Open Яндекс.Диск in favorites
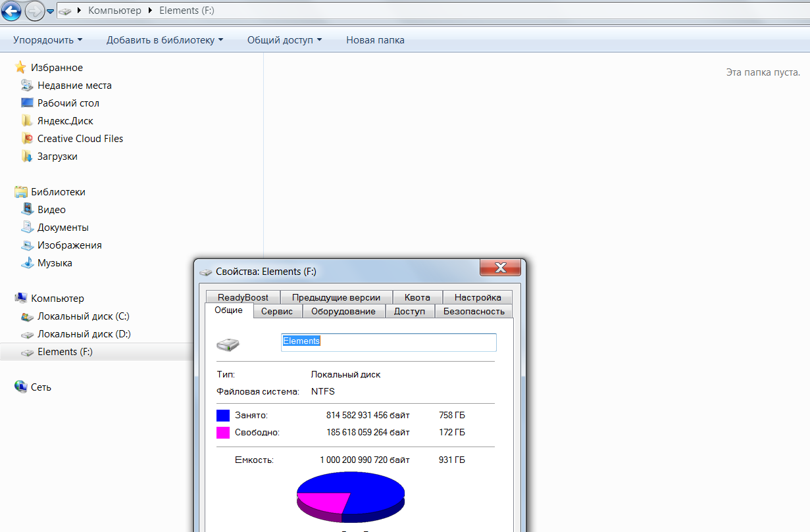Viewport: 810px width, 532px height. (x=65, y=121)
